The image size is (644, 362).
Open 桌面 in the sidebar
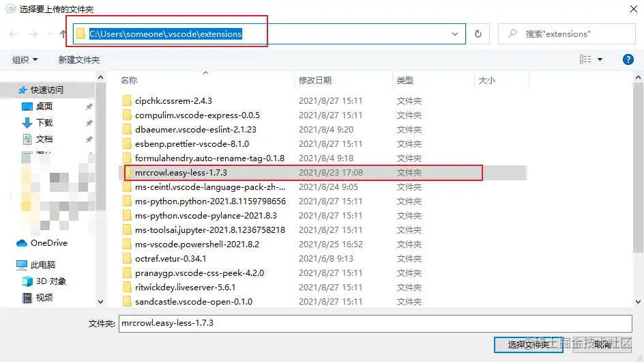coord(44,106)
